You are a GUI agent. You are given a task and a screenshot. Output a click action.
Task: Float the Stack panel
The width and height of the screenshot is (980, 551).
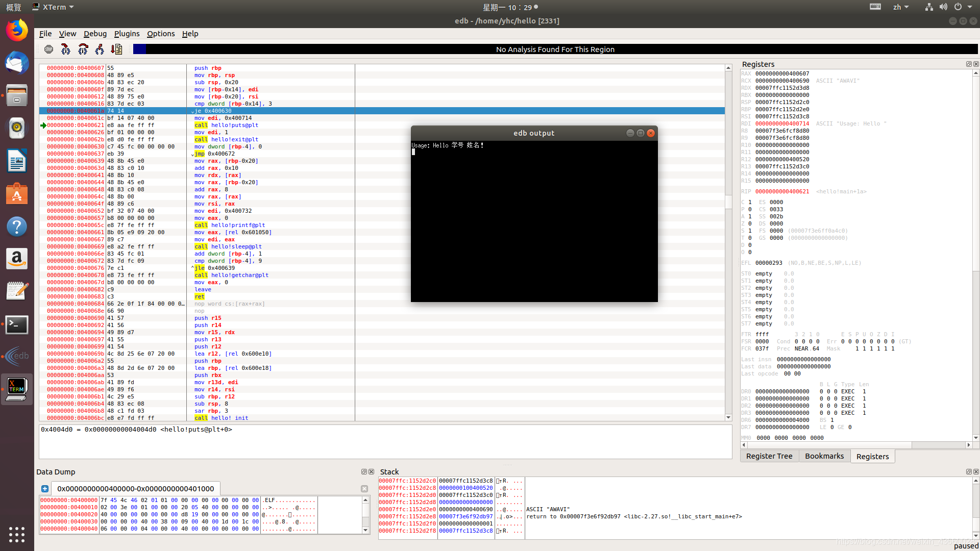969,472
